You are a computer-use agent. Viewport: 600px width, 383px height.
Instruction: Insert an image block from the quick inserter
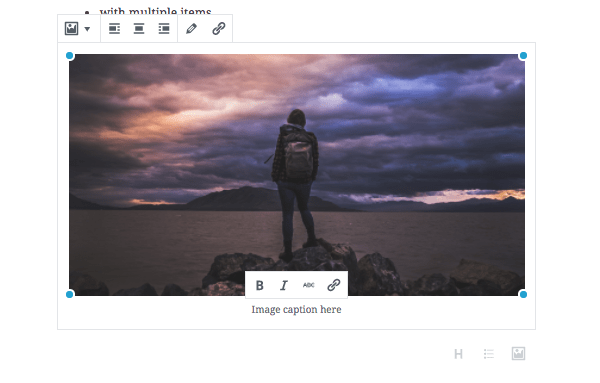pyautogui.click(x=518, y=354)
